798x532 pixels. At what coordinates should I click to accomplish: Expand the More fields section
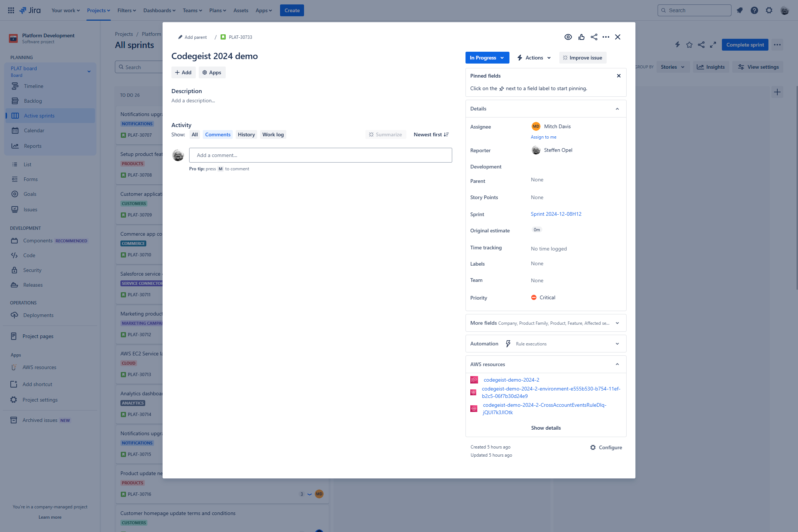tap(617, 323)
